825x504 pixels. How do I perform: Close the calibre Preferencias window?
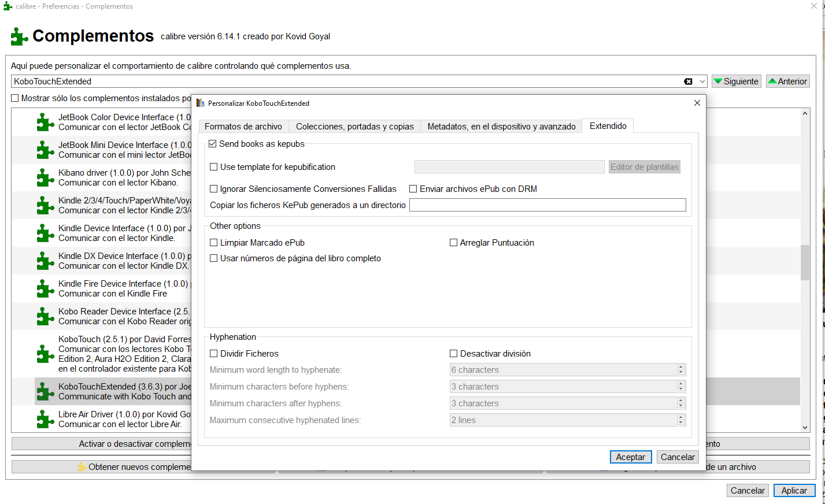[x=814, y=6]
